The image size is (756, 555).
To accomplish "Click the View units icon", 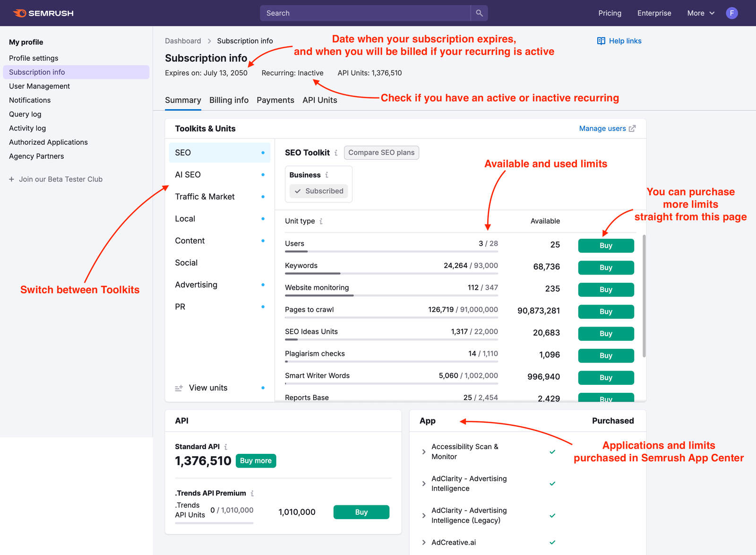I will click(x=179, y=388).
